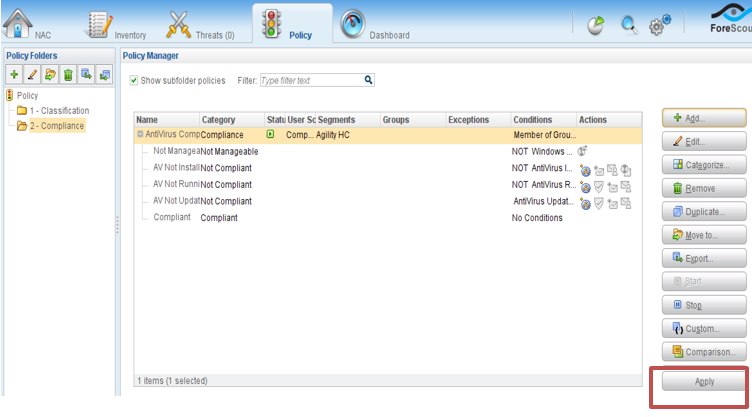752x417 pixels.
Task: Select the 2 - Compliance folder
Action: coord(55,125)
